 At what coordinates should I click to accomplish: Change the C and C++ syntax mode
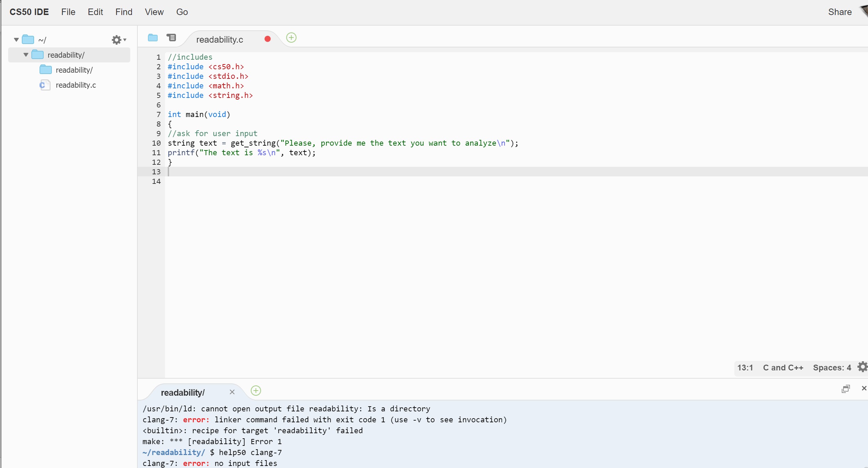click(783, 368)
